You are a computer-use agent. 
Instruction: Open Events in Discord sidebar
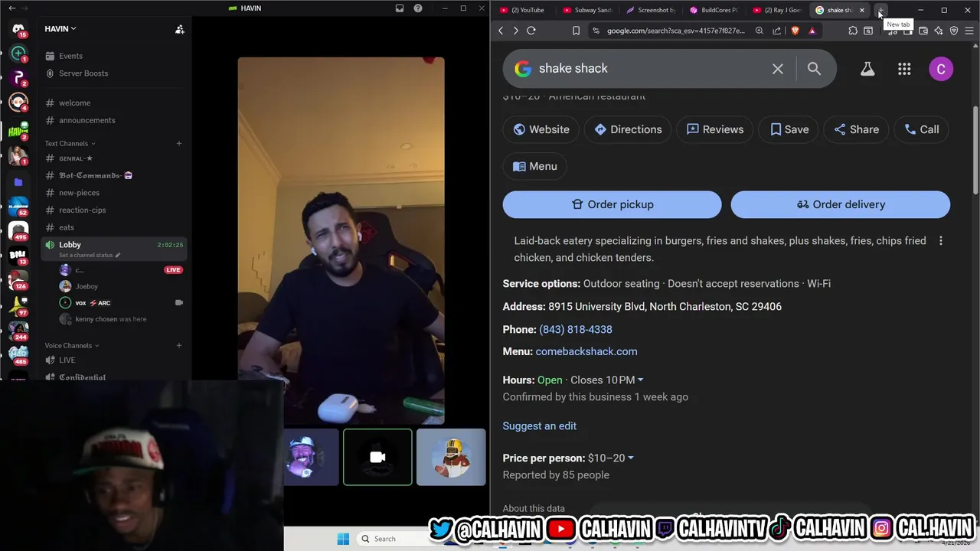click(70, 56)
